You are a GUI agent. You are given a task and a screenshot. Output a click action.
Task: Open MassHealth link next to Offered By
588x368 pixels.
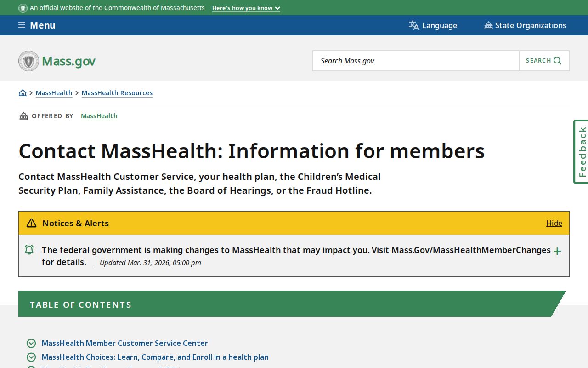(99, 116)
